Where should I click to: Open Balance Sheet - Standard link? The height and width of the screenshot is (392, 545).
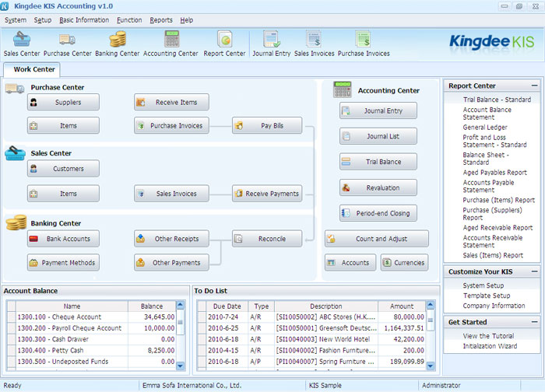pos(486,159)
